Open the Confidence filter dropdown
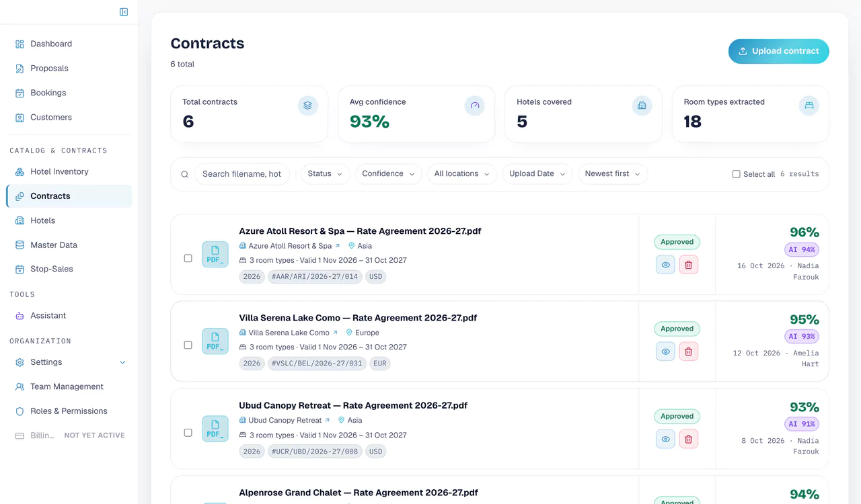 [388, 174]
